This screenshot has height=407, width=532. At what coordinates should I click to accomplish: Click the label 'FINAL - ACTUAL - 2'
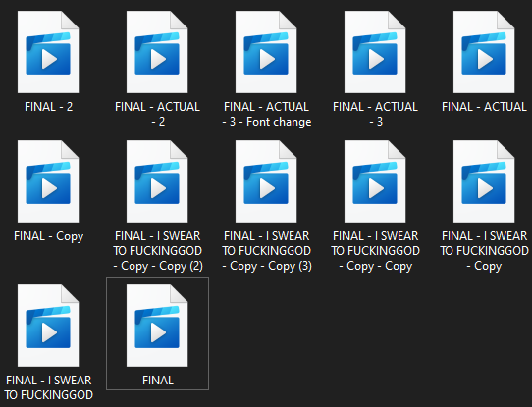[x=157, y=114]
